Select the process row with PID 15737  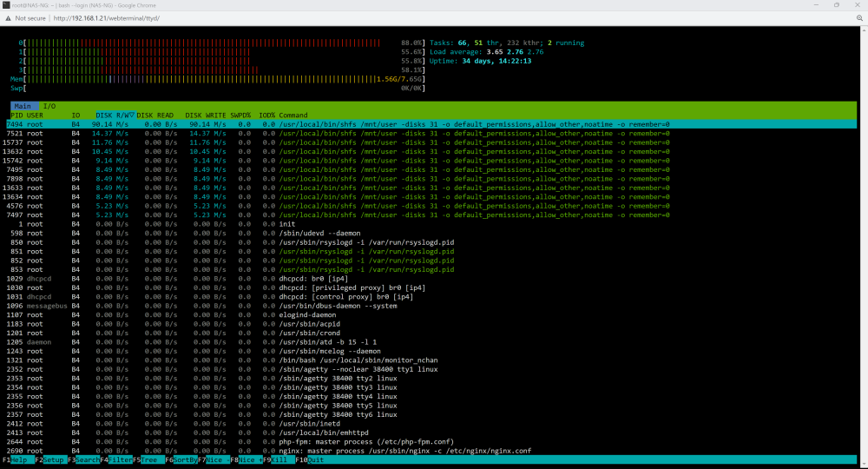[431, 142]
